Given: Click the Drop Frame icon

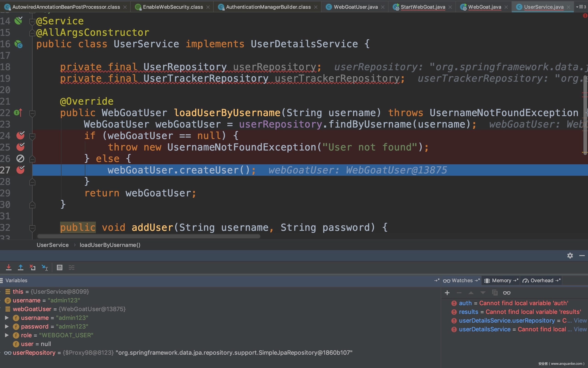Looking at the screenshot, I should (x=33, y=268).
